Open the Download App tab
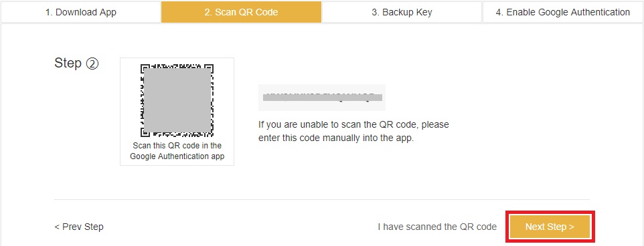The width and height of the screenshot is (644, 246). click(80, 12)
